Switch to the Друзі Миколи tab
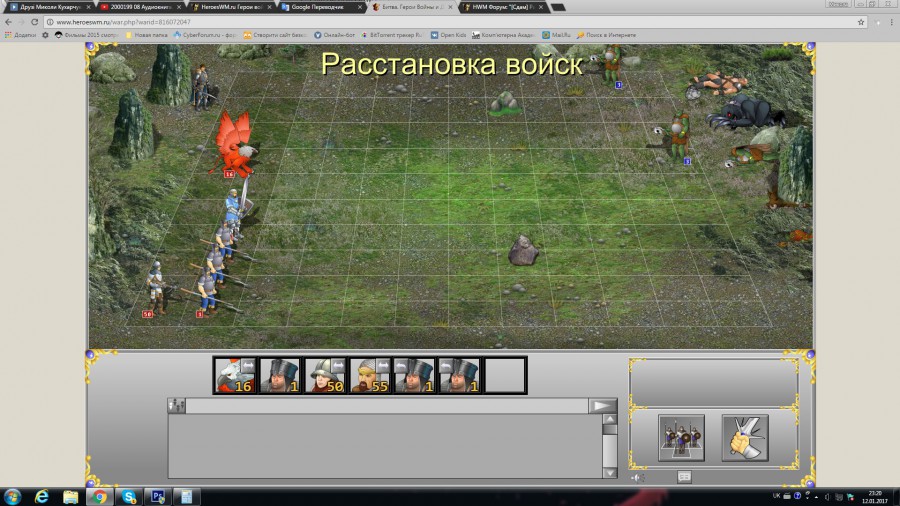 [x=49, y=7]
